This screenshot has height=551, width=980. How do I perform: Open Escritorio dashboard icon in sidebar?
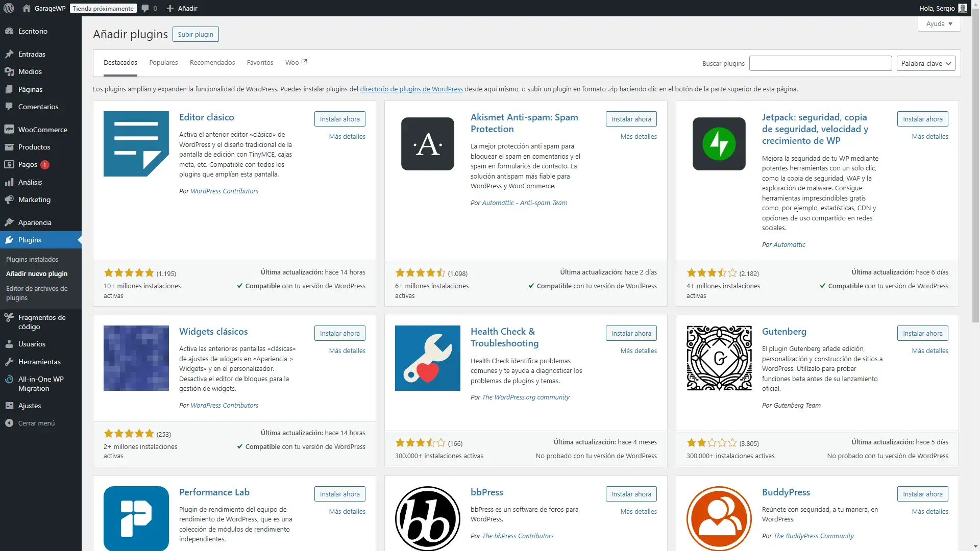point(9,31)
